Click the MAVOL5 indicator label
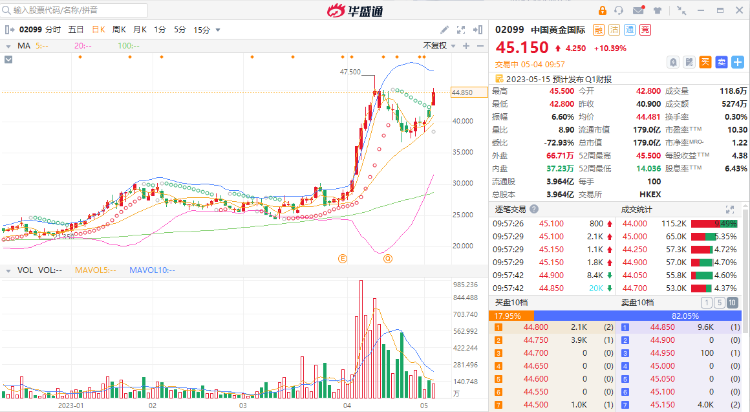 click(95, 270)
